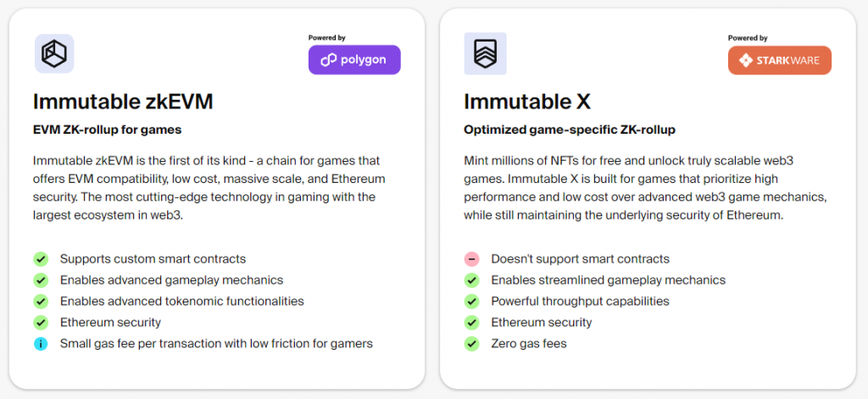Click the blue info icon beside small gas fee
The image size is (868, 399).
pos(41,344)
